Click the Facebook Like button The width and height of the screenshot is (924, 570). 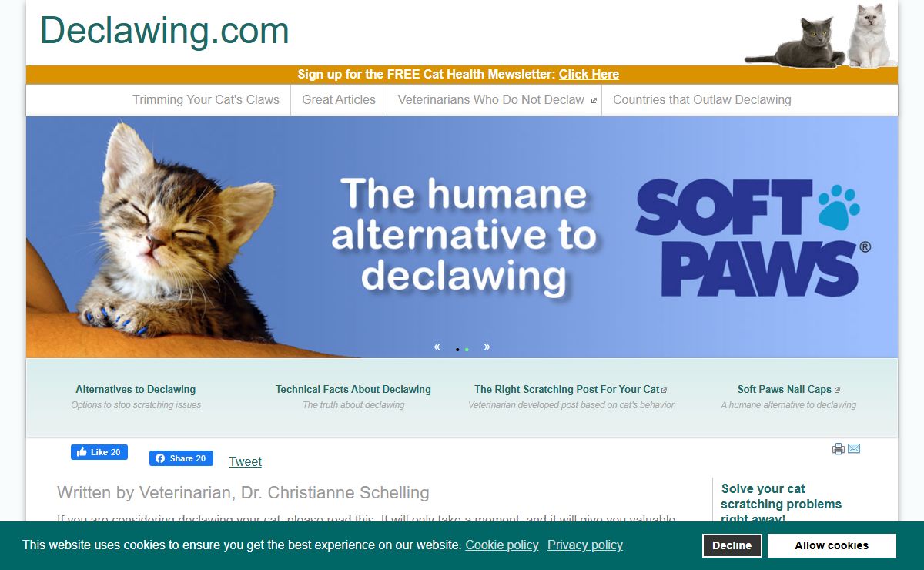point(99,452)
